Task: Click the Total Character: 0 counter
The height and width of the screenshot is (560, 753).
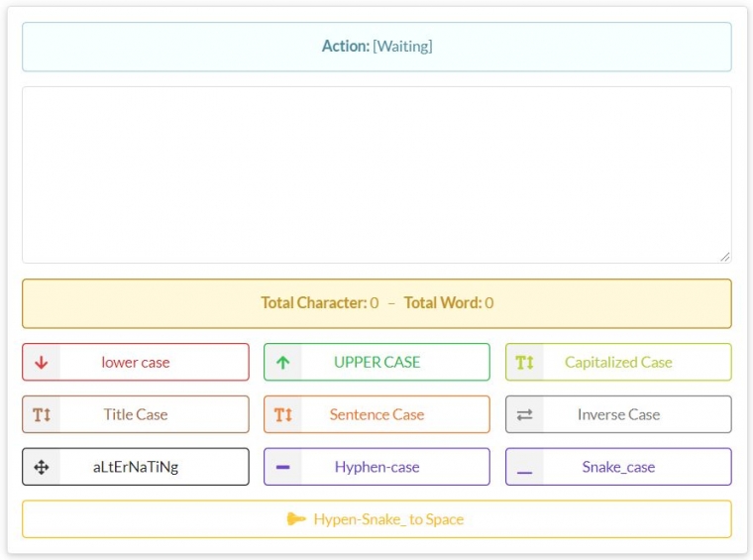Action: point(320,302)
